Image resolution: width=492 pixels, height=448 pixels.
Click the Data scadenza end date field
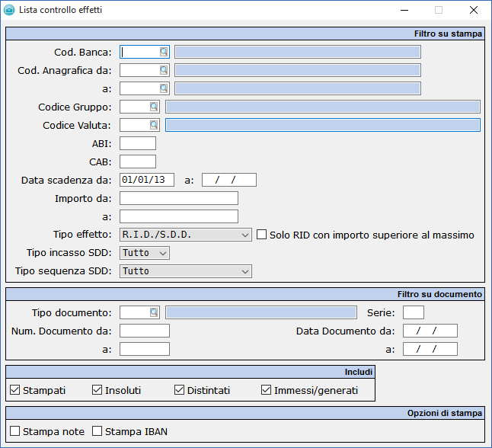point(229,180)
